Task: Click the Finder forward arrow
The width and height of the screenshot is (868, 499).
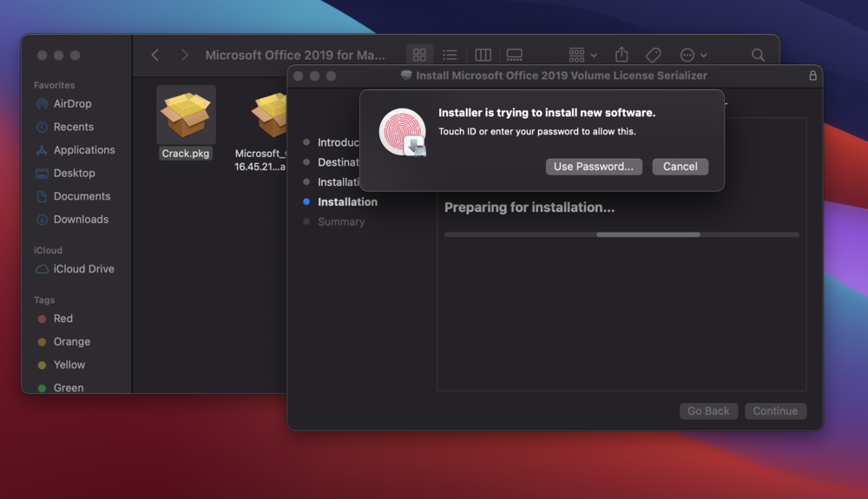Action: pyautogui.click(x=184, y=55)
